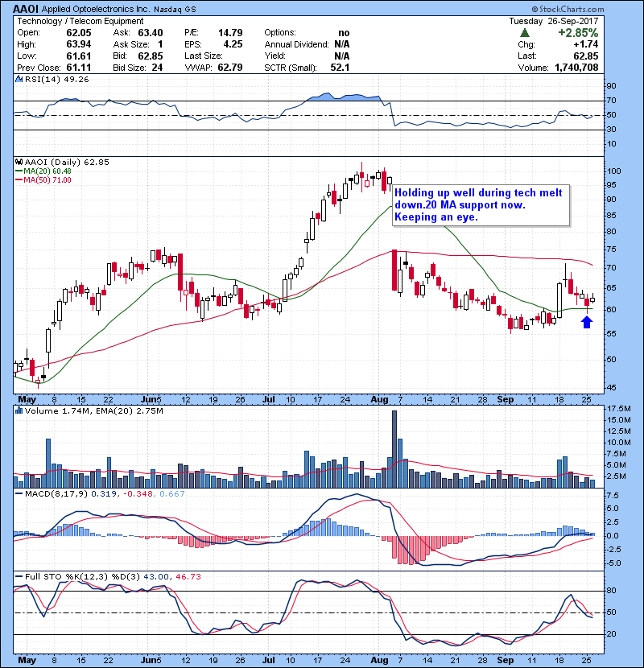Click the AAOI (Daily) 62.85 label
The height and width of the screenshot is (668, 644).
coord(67,162)
